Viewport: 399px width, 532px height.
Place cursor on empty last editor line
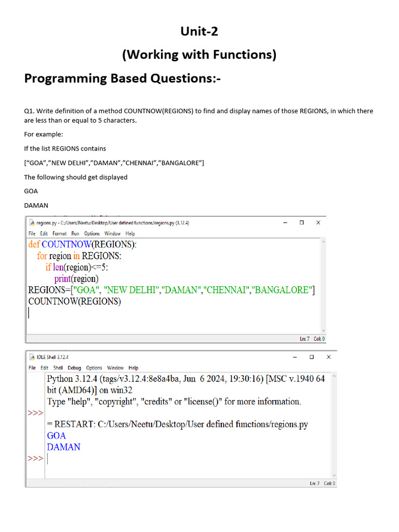173,313
